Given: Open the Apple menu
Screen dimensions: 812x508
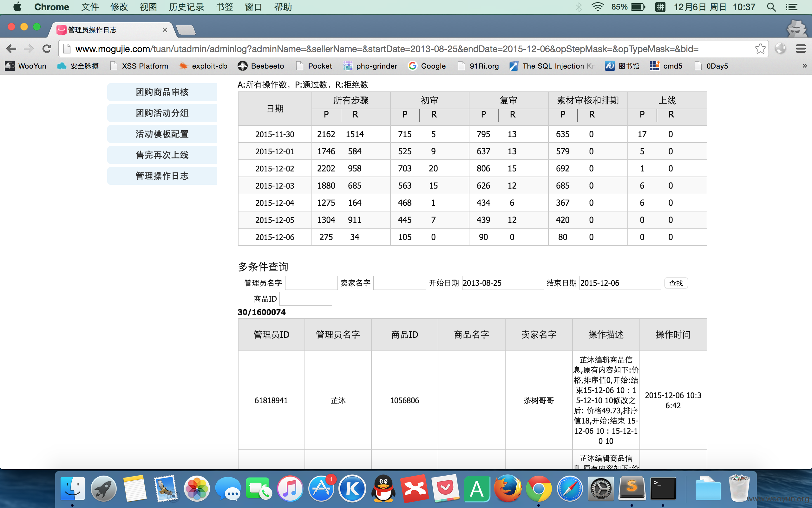Looking at the screenshot, I should pyautogui.click(x=17, y=7).
